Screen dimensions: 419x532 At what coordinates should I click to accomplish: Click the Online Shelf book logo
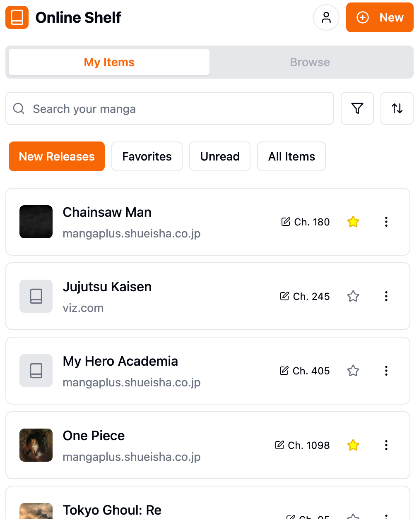click(x=17, y=17)
